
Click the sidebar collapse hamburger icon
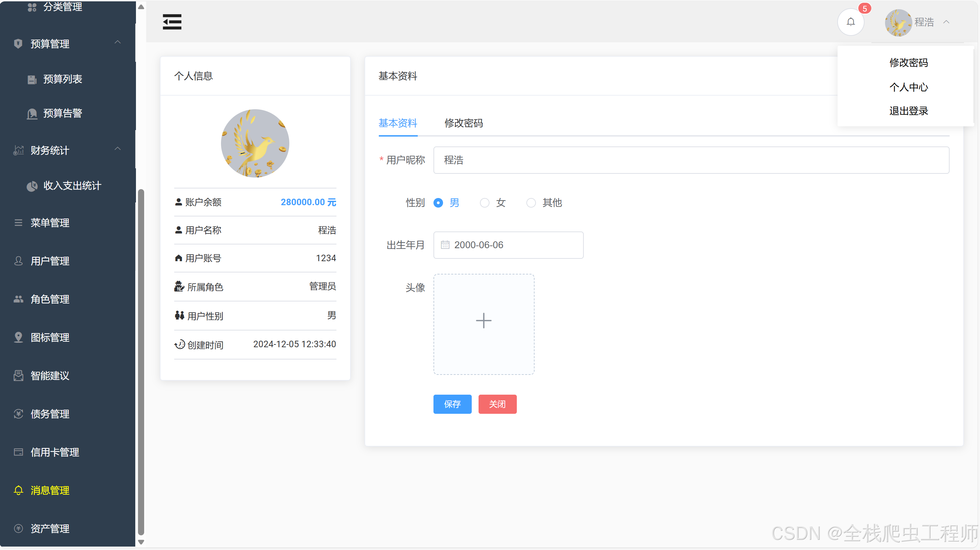tap(172, 22)
